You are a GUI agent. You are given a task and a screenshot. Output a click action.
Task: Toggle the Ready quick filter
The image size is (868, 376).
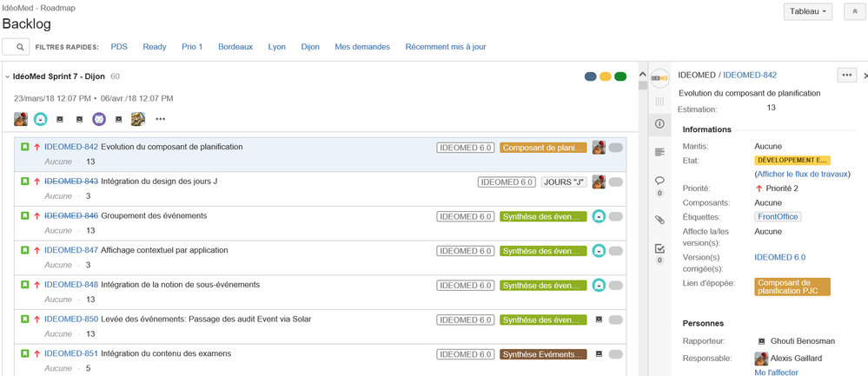click(155, 47)
